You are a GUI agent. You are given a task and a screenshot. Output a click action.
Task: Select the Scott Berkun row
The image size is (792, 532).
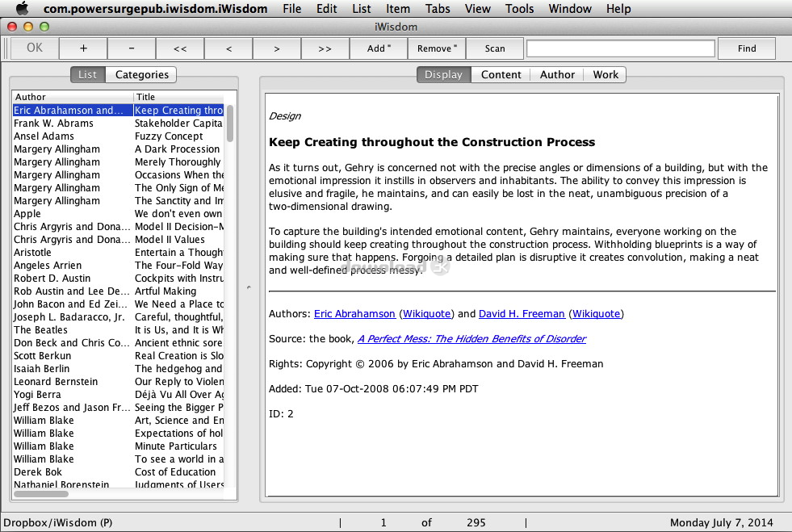[x=118, y=356]
